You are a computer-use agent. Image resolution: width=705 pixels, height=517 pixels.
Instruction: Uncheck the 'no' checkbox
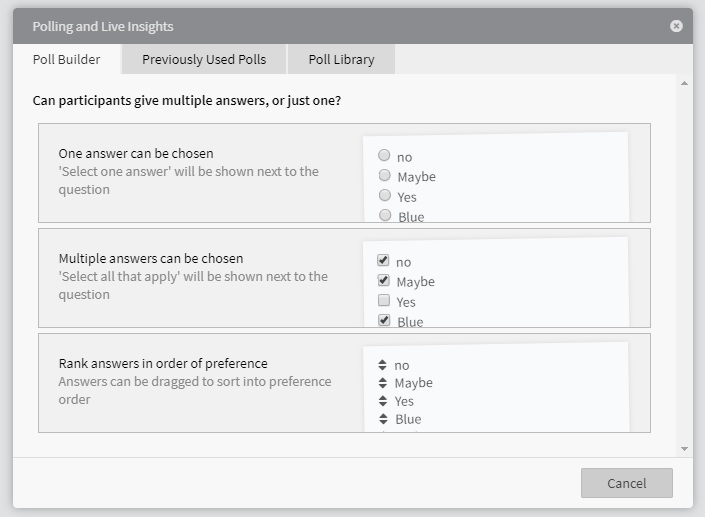(x=383, y=261)
